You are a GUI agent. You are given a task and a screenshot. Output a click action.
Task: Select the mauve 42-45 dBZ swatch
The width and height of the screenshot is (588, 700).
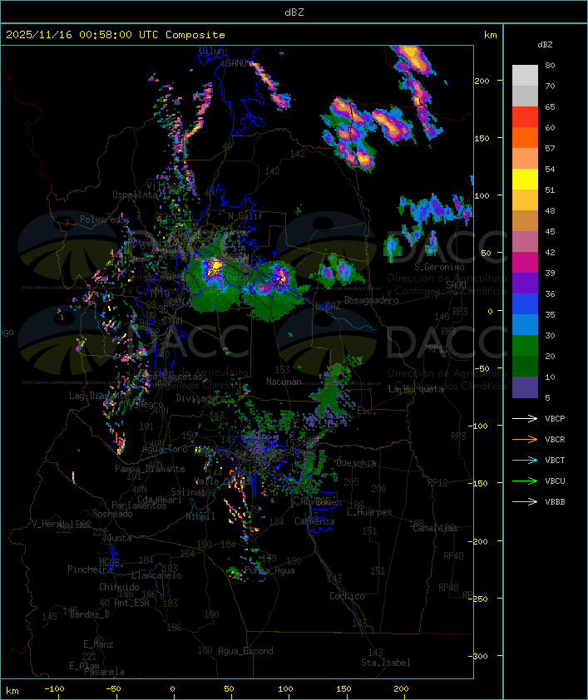pyautogui.click(x=525, y=242)
